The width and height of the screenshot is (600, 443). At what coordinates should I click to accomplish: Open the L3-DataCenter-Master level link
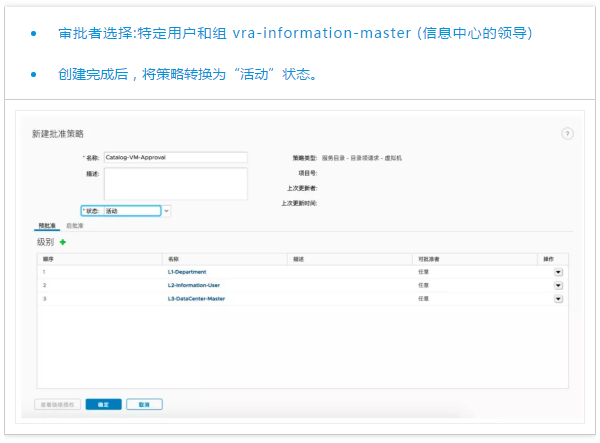tap(196, 299)
